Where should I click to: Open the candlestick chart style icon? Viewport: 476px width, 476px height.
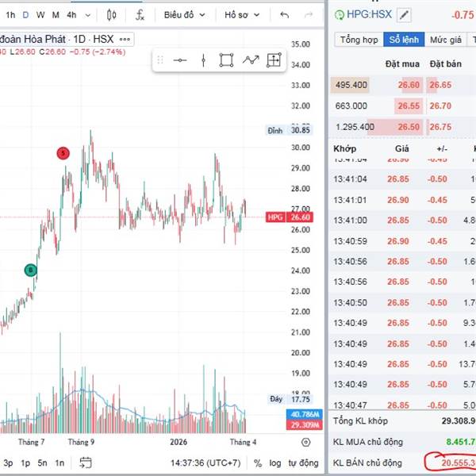[111, 15]
